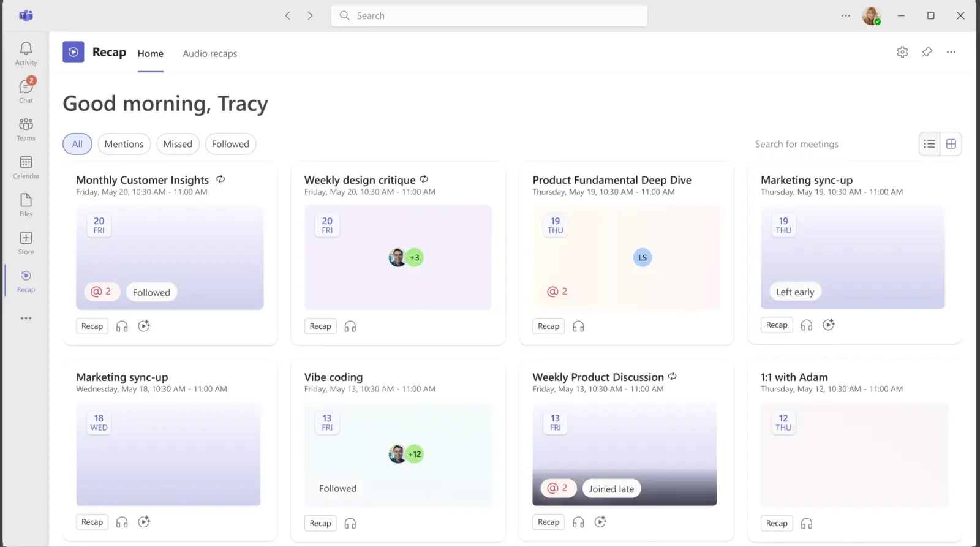Open Recap for Marketing sync-up May 18
The image size is (980, 547).
click(92, 522)
